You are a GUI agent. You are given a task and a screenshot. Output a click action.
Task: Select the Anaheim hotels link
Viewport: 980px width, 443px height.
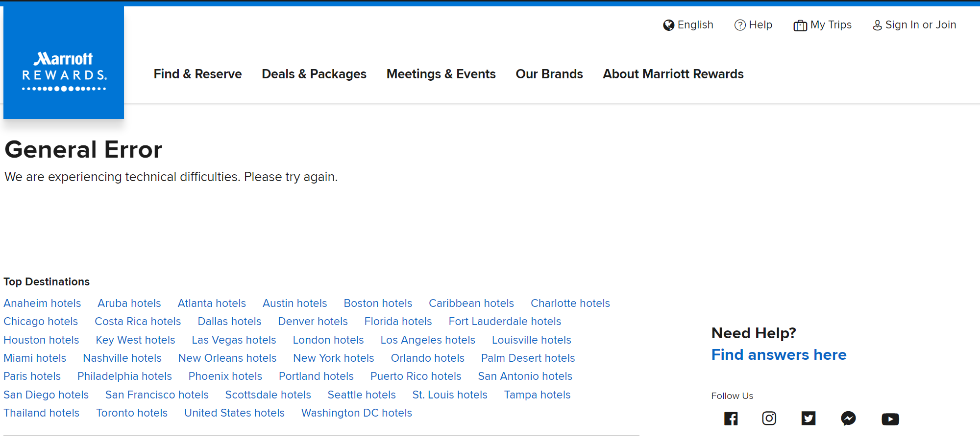click(x=42, y=303)
